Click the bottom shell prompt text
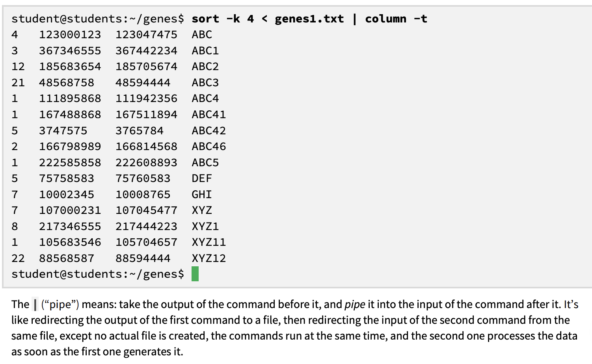The image size is (592, 364). [97, 274]
